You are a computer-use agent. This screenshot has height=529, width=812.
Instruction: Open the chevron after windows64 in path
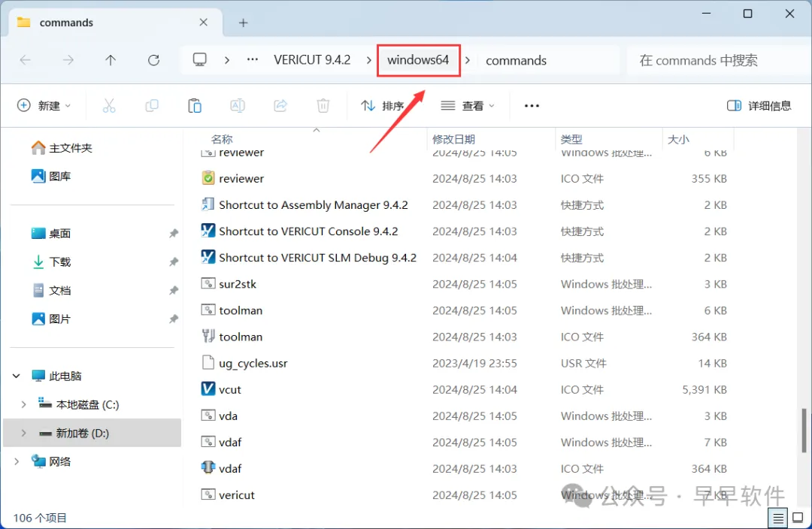468,60
